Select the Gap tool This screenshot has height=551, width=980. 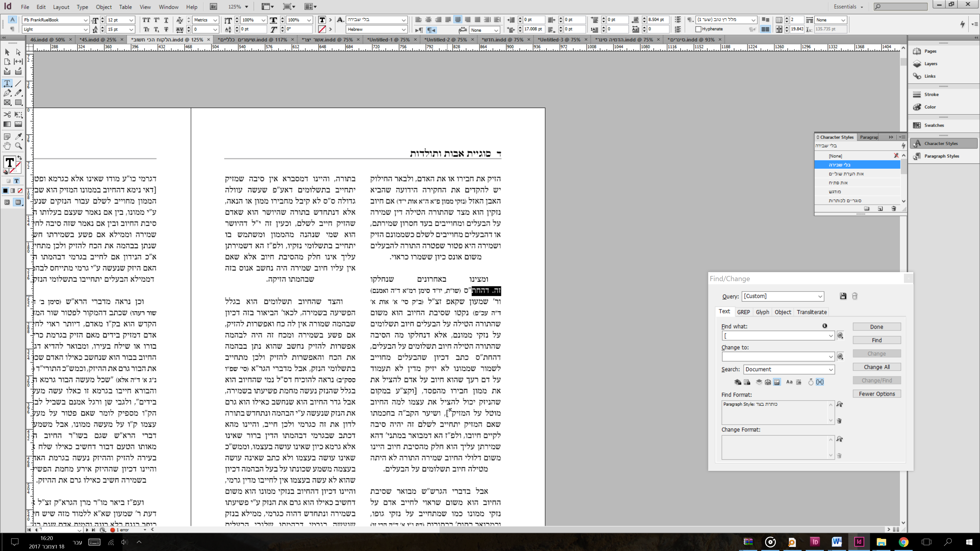(x=18, y=61)
